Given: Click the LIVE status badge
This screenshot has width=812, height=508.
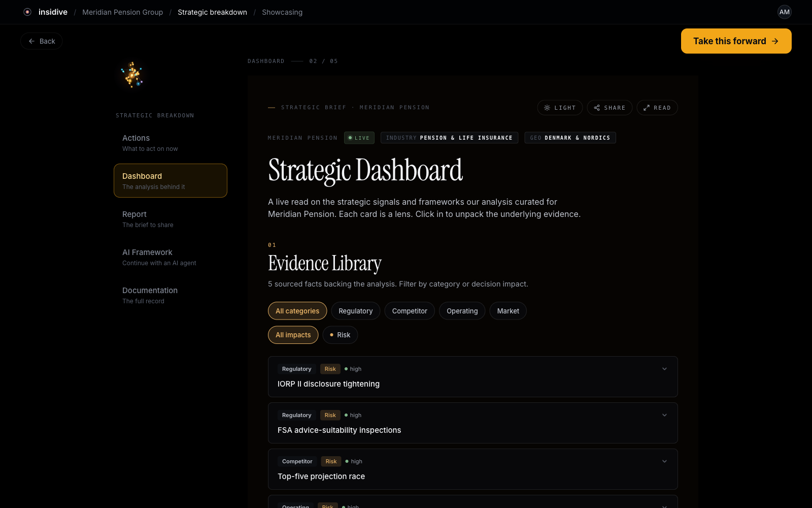Looking at the screenshot, I should (359, 138).
